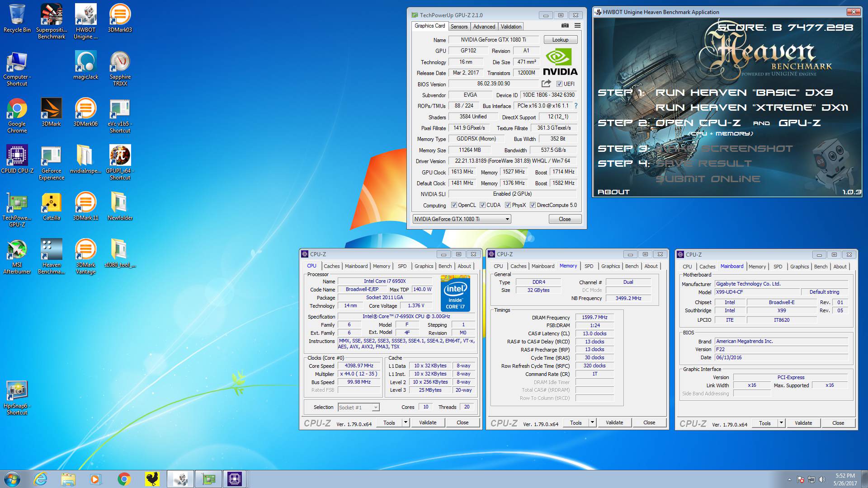The width and height of the screenshot is (868, 488).
Task: Open Computer Shortcut on desktop
Action: 17,69
